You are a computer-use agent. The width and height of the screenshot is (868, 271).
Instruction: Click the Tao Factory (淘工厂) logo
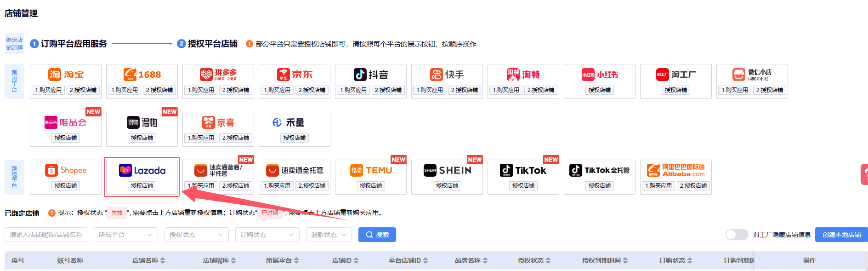pyautogui.click(x=676, y=75)
